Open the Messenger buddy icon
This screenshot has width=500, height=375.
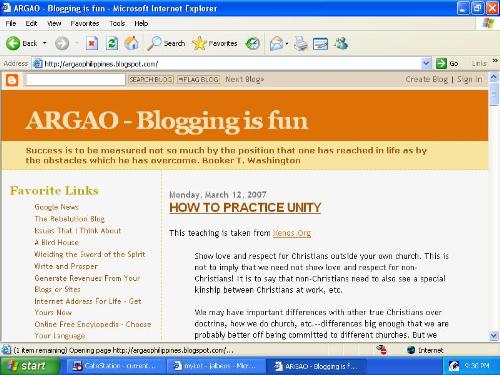tap(341, 43)
